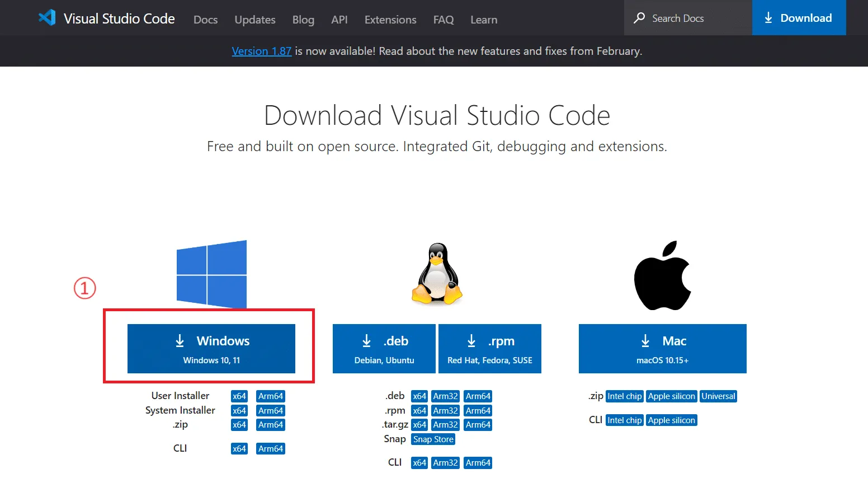
Task: Click the '.tar.gz' row label
Action: (x=395, y=425)
